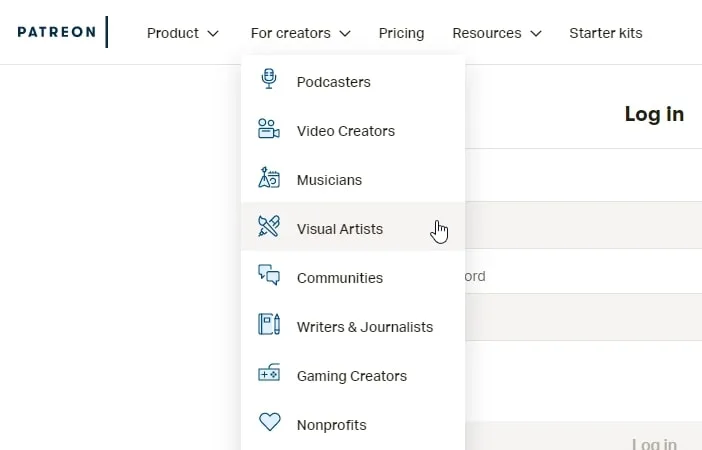Collapse the For creators dropdown
The width and height of the screenshot is (702, 450).
[300, 33]
